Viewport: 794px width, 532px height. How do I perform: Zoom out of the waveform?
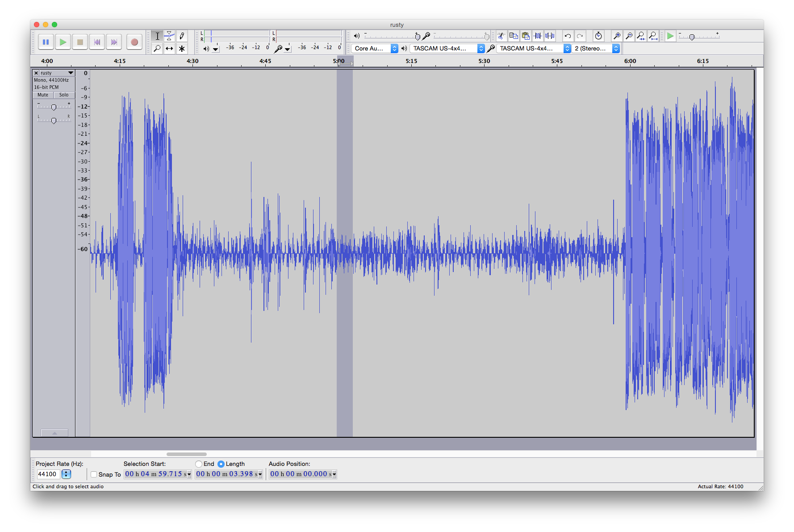point(629,36)
